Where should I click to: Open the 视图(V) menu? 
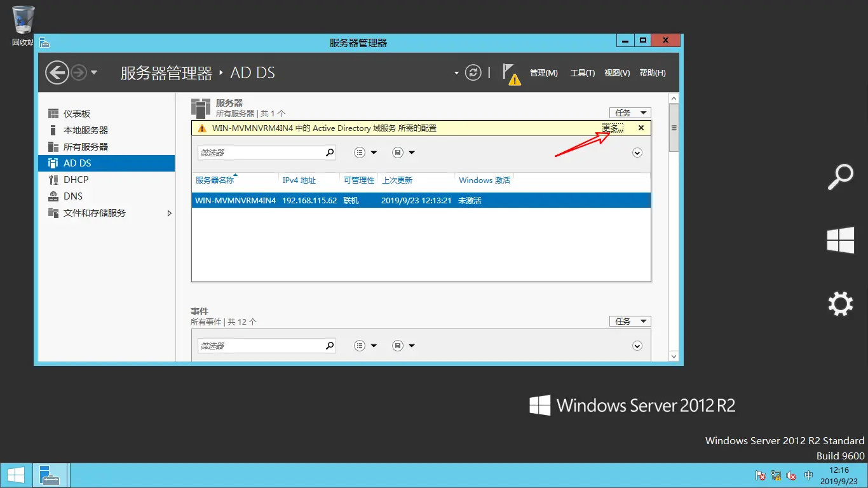point(616,73)
